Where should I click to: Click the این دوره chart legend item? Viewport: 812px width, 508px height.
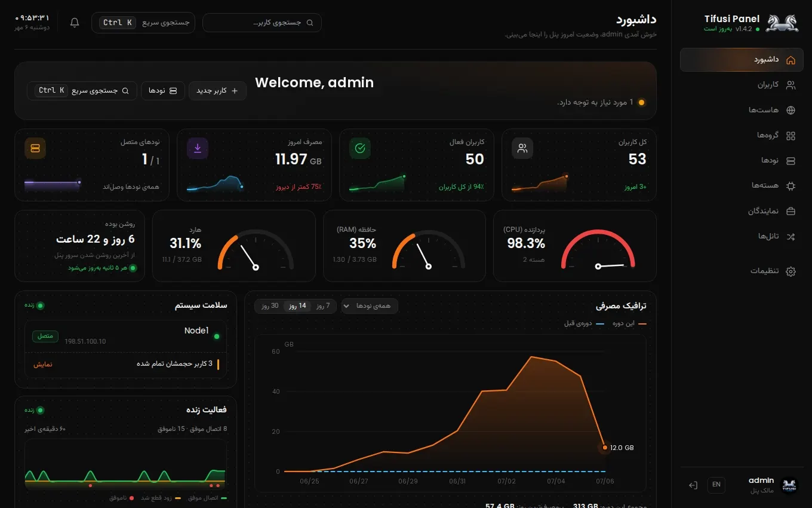point(629,323)
